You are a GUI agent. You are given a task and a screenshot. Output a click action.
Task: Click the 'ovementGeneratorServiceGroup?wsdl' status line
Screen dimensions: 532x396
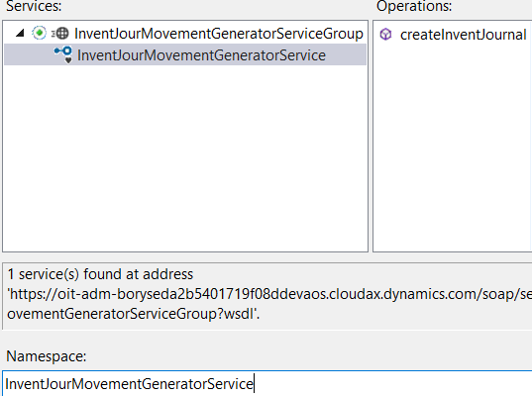pos(133,314)
